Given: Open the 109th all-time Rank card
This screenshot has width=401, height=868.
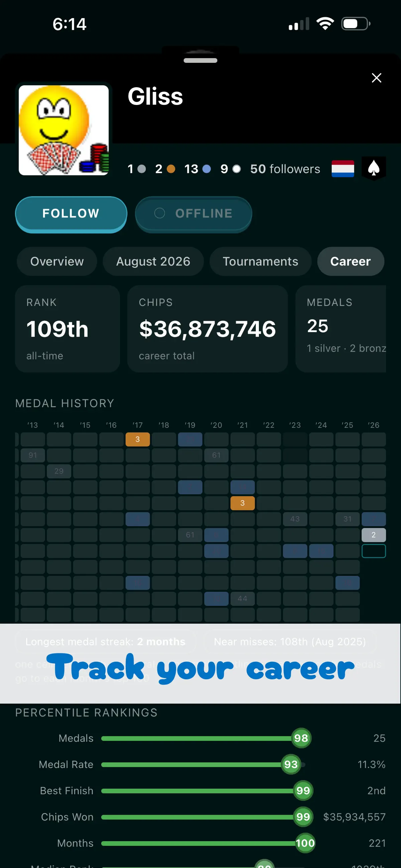Looking at the screenshot, I should (68, 329).
